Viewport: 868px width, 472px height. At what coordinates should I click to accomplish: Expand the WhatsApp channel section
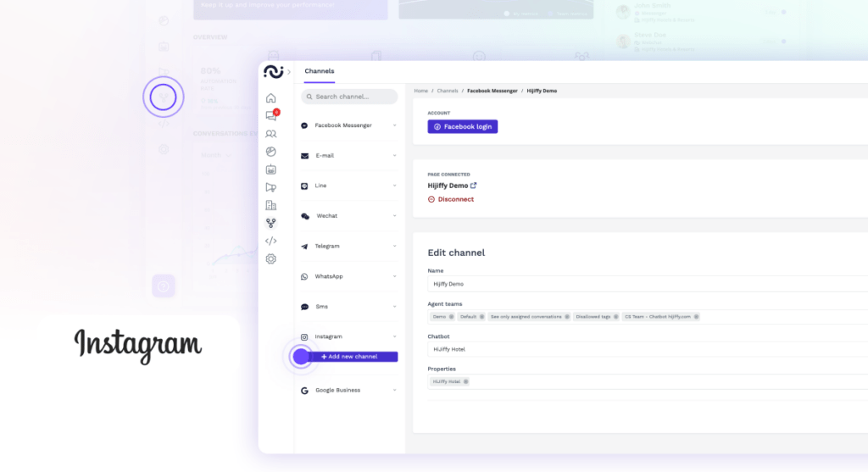[x=394, y=276]
